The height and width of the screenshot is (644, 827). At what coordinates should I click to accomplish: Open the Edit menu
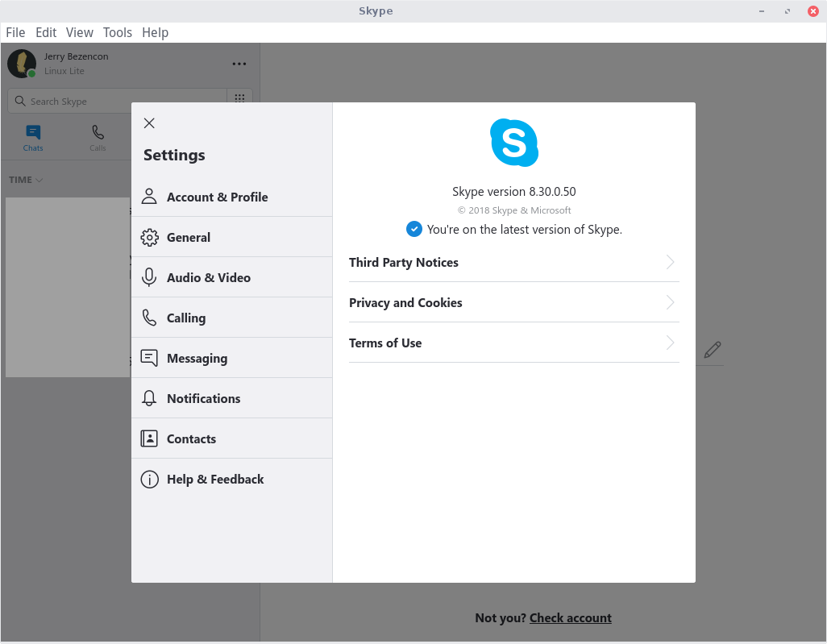click(x=46, y=33)
